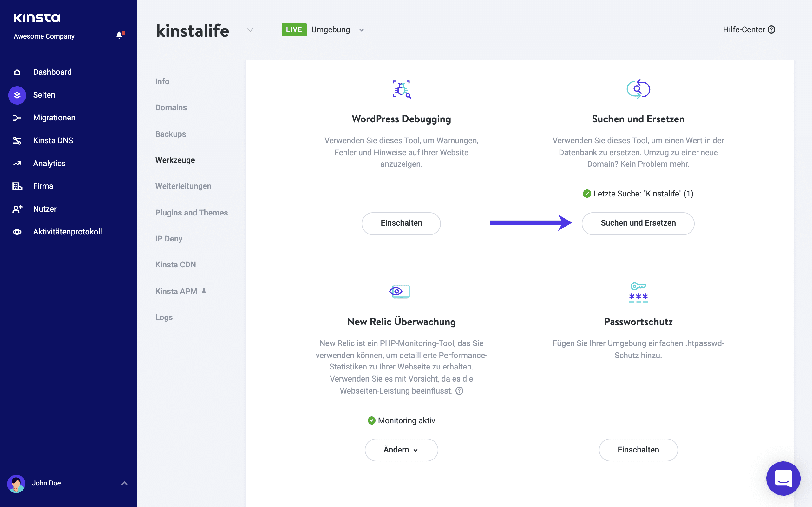Select the Seiten layers icon
This screenshot has width=812, height=507.
tap(17, 95)
